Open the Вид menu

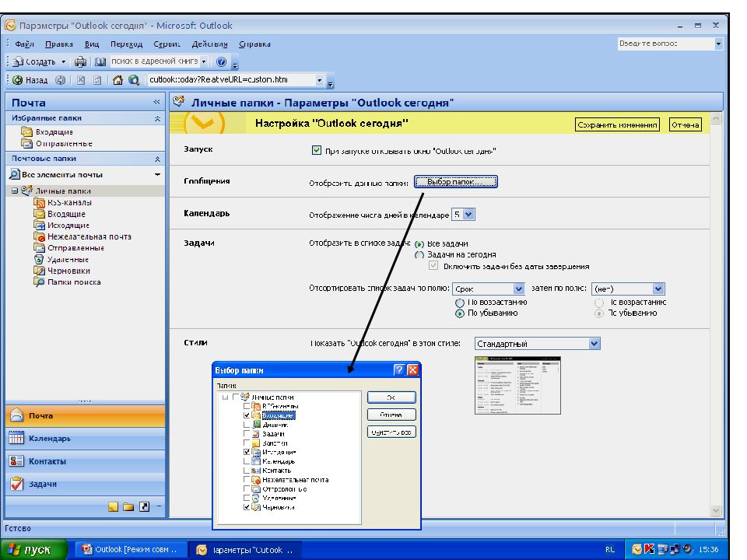pyautogui.click(x=92, y=44)
